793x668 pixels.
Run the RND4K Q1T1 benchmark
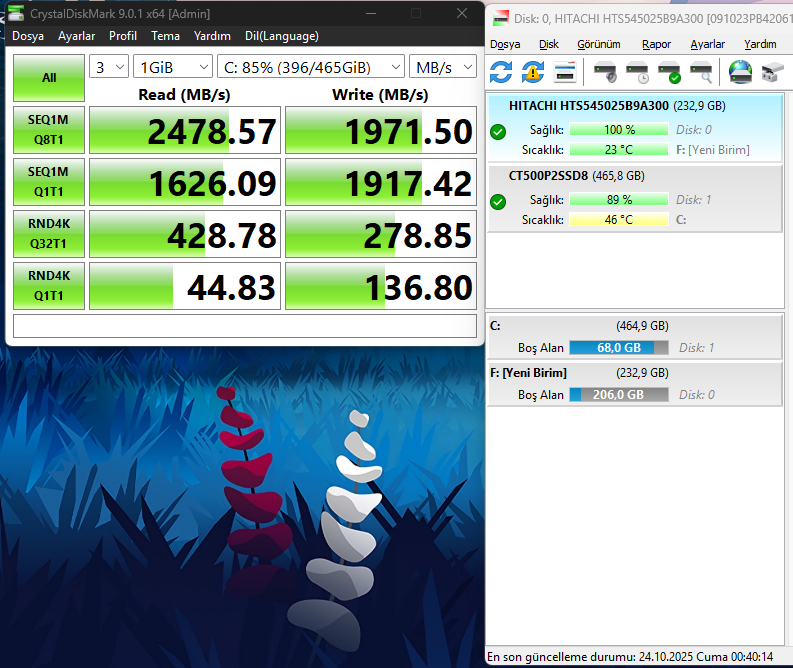tap(49, 286)
